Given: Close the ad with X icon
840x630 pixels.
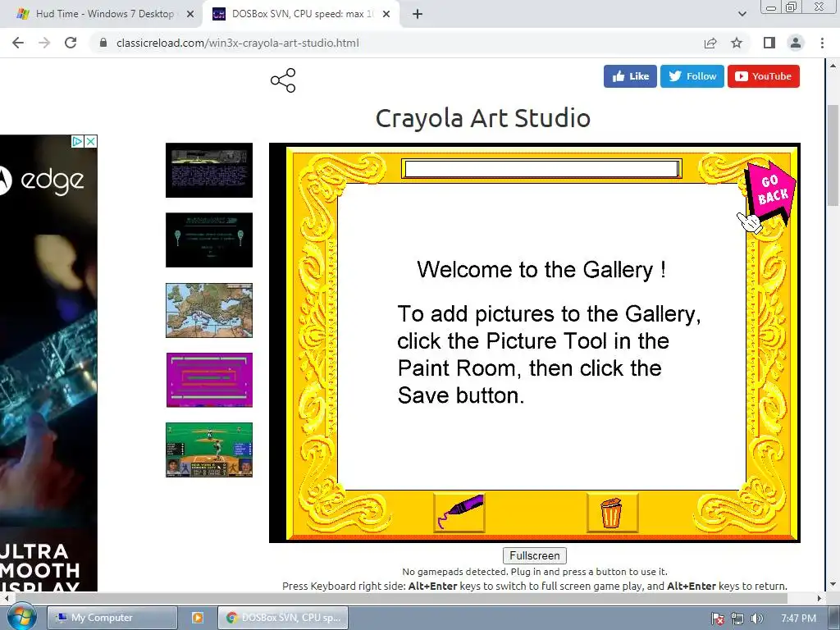Looking at the screenshot, I should (x=91, y=141).
